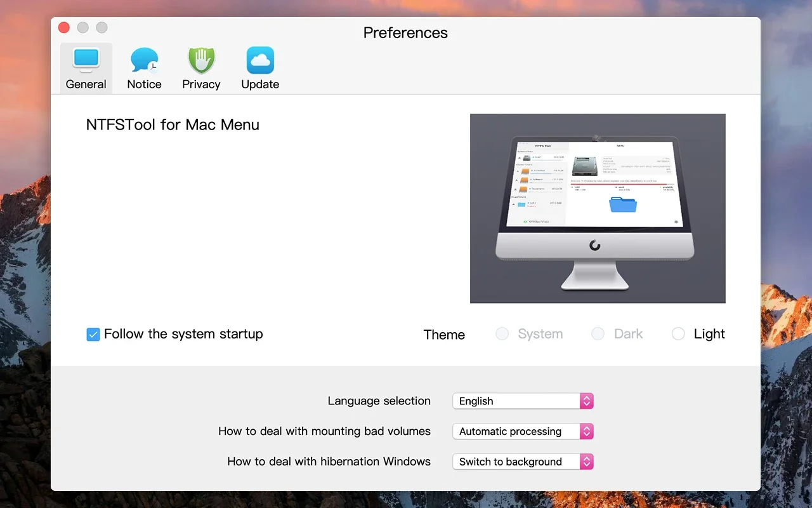The width and height of the screenshot is (812, 508).
Task: Open the Switch to background dropdown
Action: (x=523, y=462)
